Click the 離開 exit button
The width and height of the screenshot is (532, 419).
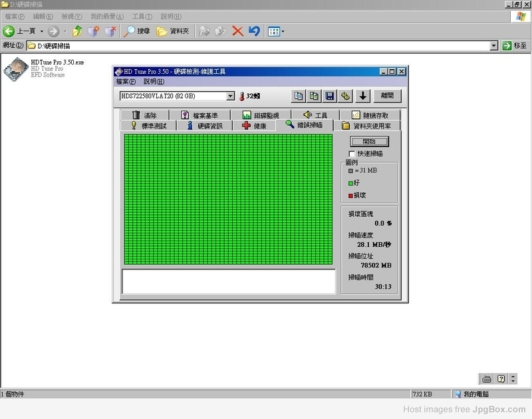coord(387,96)
